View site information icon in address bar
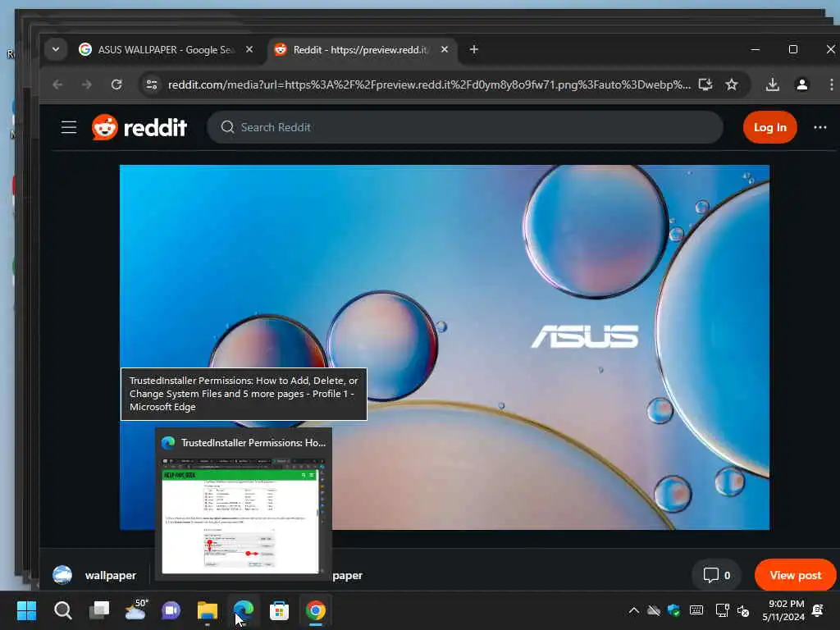Viewport: 840px width, 630px height. click(152, 84)
